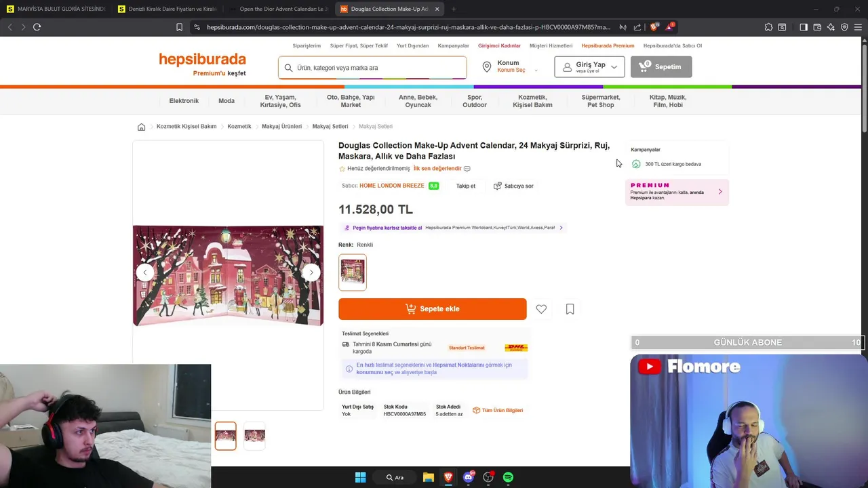Click the taskbar Ara search box

point(395,477)
